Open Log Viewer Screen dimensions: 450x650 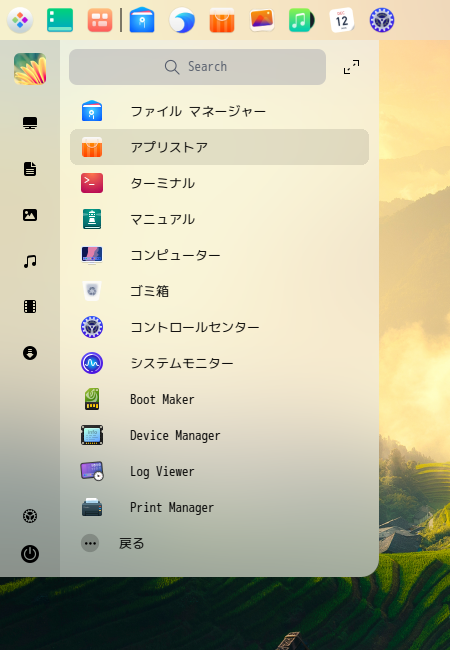coord(219,471)
